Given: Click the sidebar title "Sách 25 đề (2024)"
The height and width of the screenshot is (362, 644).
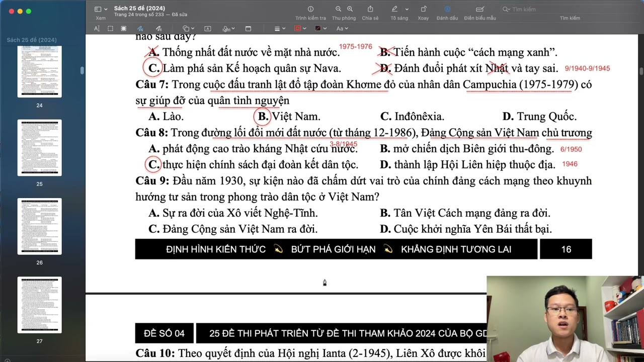Looking at the screenshot, I should coord(32,40).
